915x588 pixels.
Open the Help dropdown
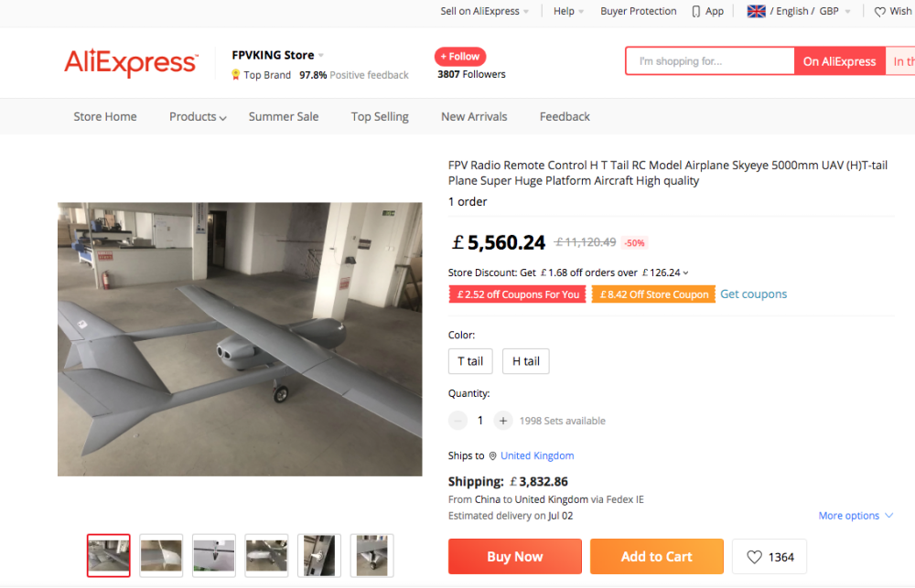pyautogui.click(x=568, y=12)
